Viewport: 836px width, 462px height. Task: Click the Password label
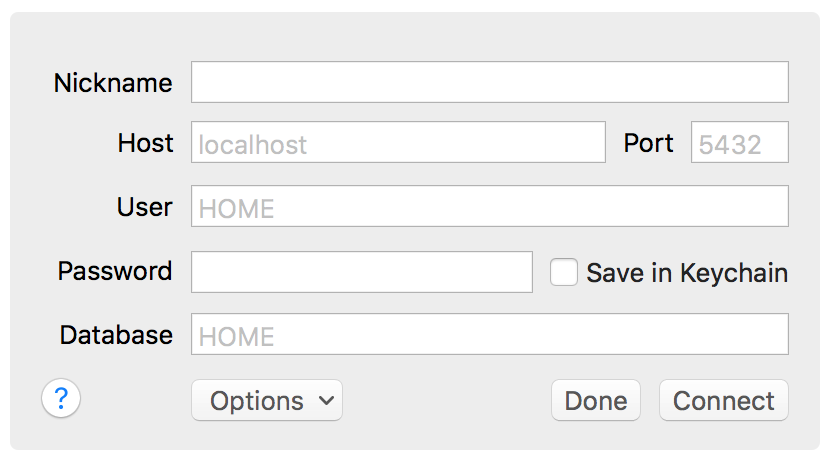pyautogui.click(x=115, y=271)
